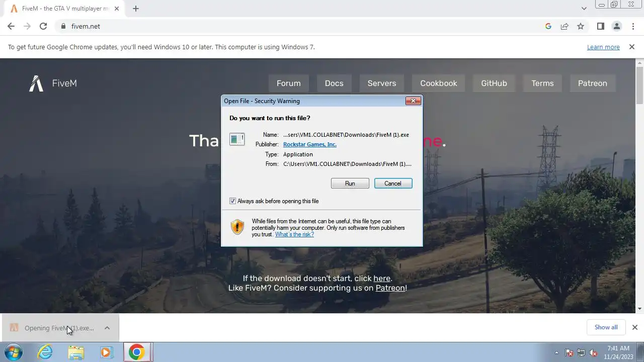Open What's the risk? link
The image size is (644, 362).
tap(294, 234)
